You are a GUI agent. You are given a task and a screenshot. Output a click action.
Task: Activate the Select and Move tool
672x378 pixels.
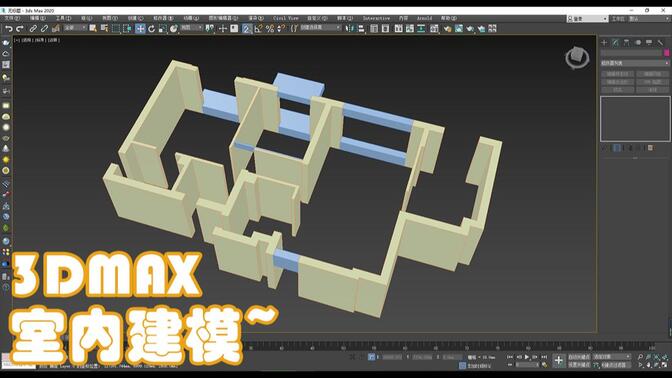[140, 29]
